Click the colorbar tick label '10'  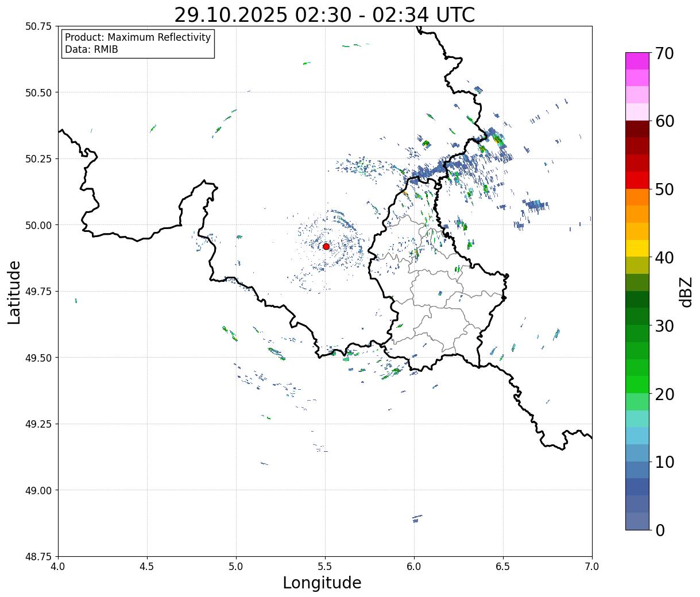point(664,462)
